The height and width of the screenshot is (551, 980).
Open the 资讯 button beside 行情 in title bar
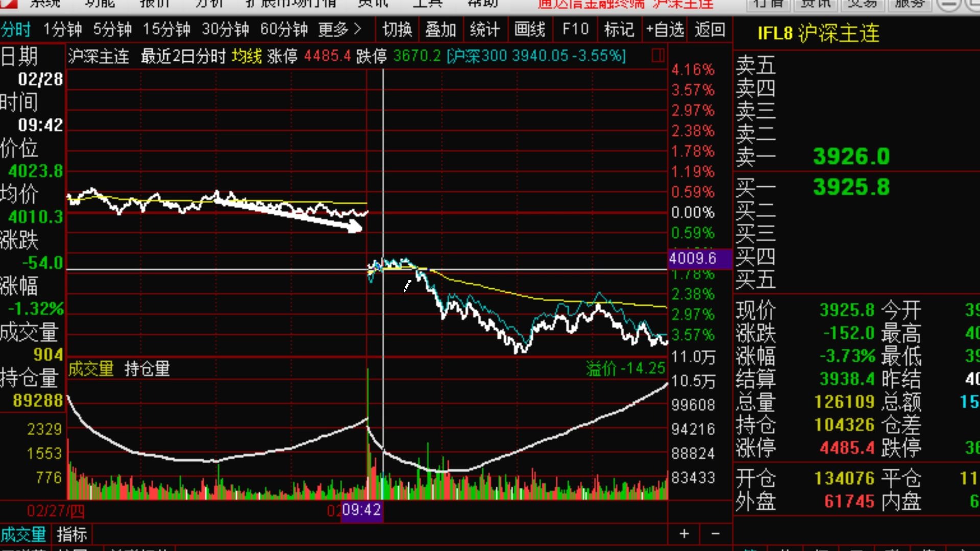tap(815, 4)
